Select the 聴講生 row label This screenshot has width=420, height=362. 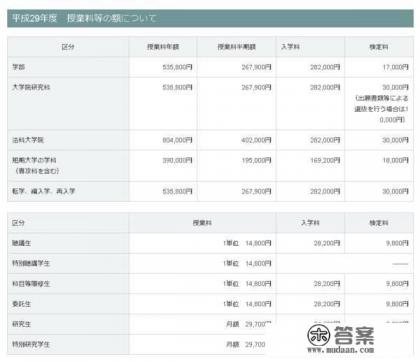pos(21,243)
